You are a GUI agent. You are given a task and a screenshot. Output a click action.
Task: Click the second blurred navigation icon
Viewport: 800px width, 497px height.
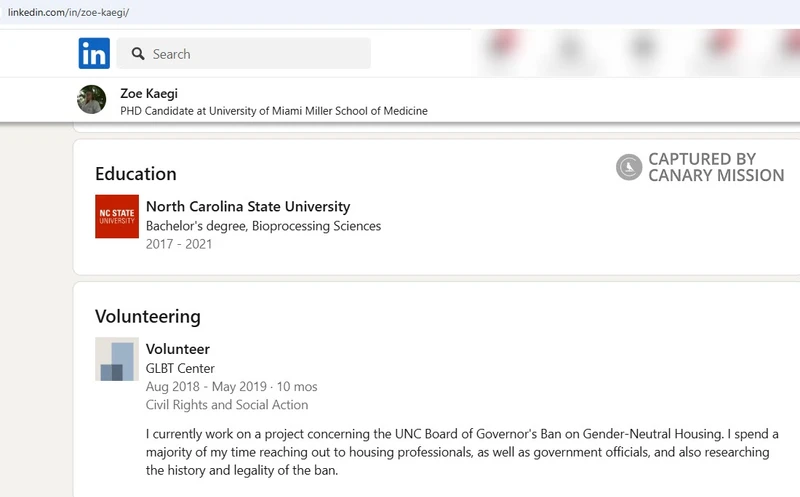point(570,49)
